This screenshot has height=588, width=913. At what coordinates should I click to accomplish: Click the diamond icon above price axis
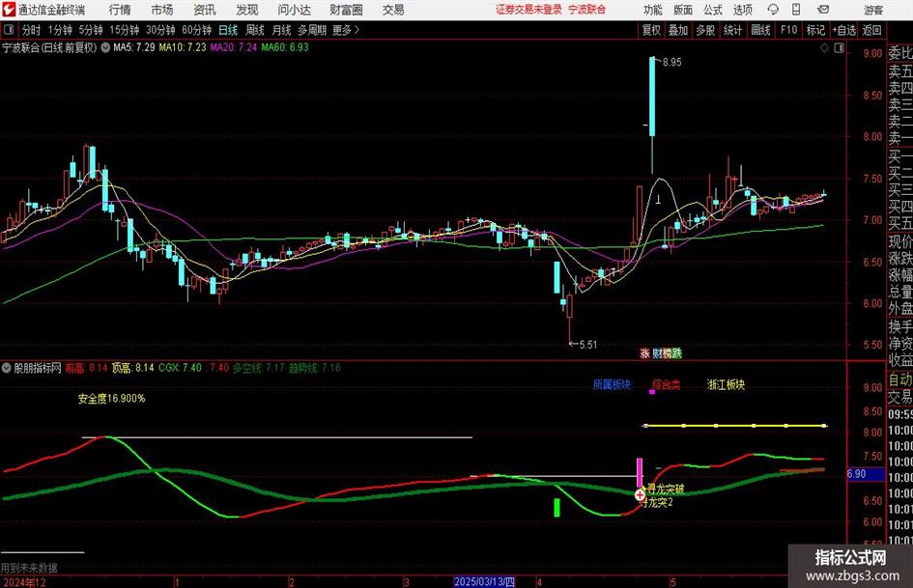[824, 48]
